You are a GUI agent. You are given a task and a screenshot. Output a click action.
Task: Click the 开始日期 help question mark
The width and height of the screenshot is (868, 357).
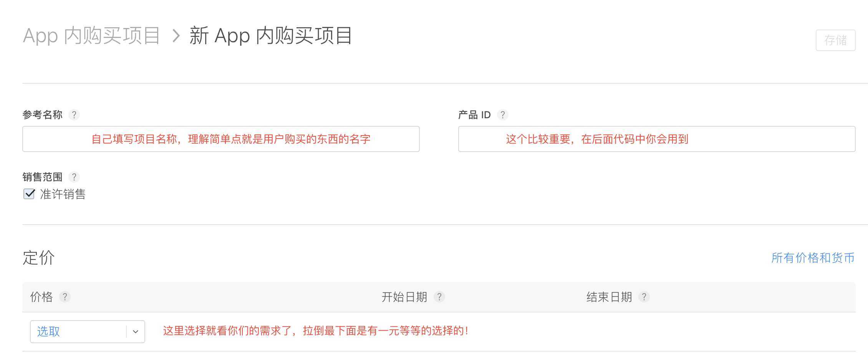pos(439,297)
